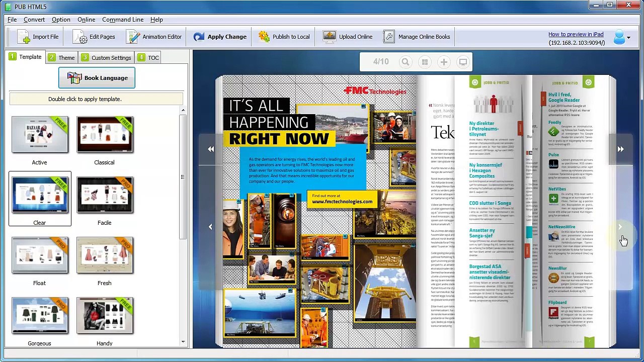Open the Option menu
The height and width of the screenshot is (362, 644).
click(61, 20)
